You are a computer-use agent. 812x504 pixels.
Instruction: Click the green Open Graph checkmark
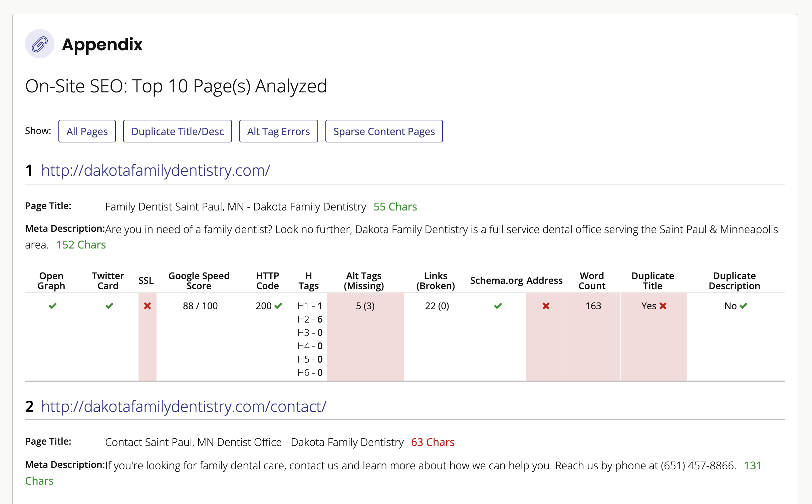tap(52, 306)
